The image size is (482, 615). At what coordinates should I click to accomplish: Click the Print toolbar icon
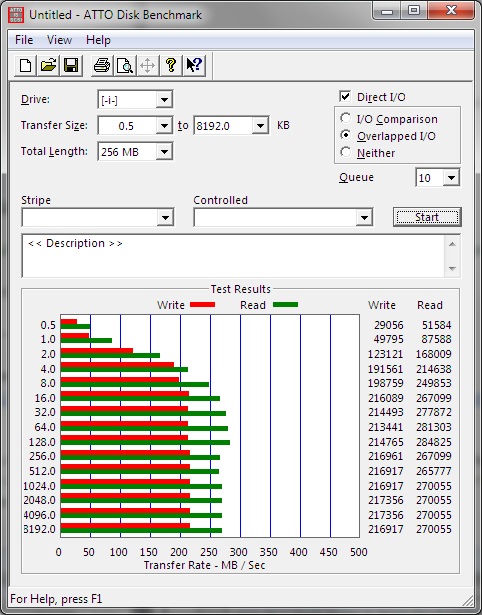[102, 65]
